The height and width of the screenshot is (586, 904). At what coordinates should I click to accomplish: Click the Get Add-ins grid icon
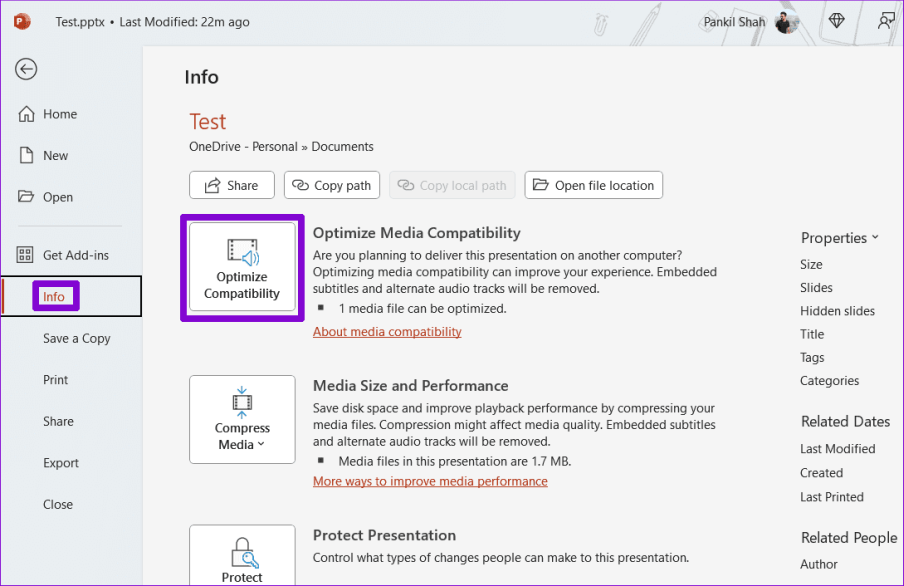tap(27, 255)
